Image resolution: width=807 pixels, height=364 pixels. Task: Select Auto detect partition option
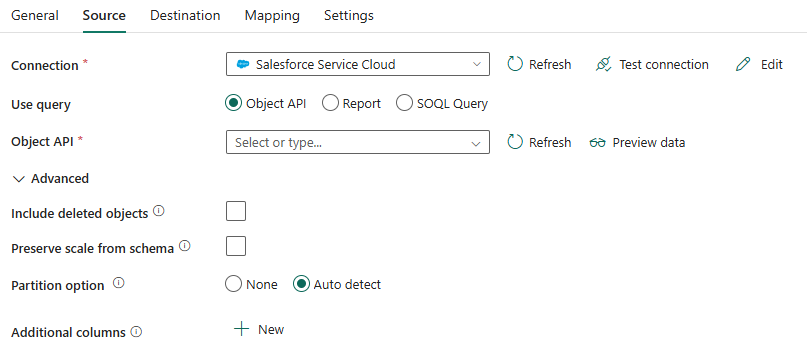(x=302, y=284)
